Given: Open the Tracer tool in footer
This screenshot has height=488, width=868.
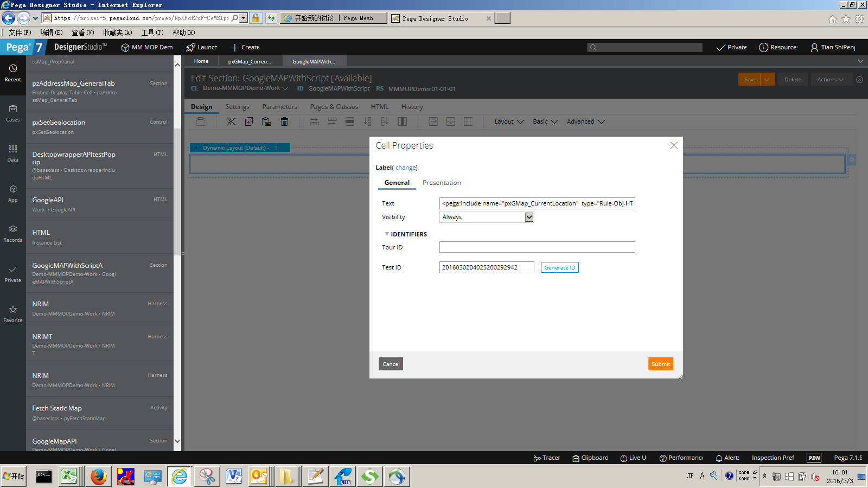Looking at the screenshot, I should (546, 458).
